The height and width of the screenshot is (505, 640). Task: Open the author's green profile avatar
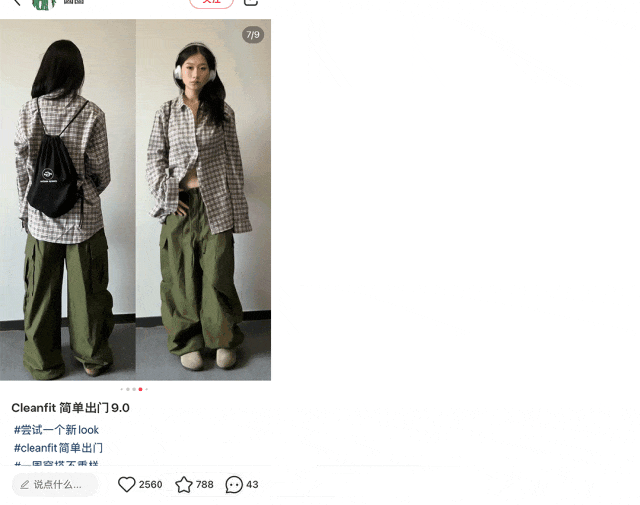[44, 4]
